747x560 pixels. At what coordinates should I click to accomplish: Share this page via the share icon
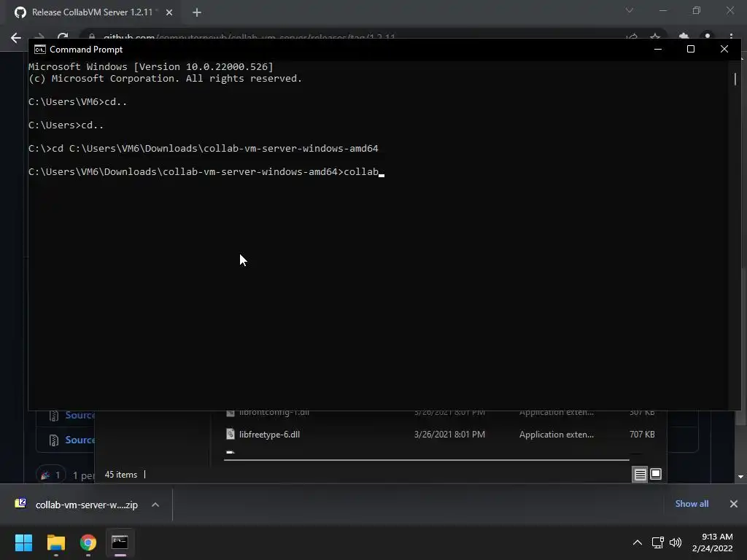coord(632,36)
